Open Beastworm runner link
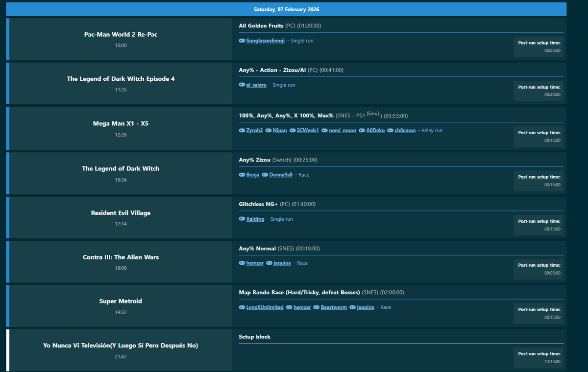The image size is (588, 372). coord(334,307)
